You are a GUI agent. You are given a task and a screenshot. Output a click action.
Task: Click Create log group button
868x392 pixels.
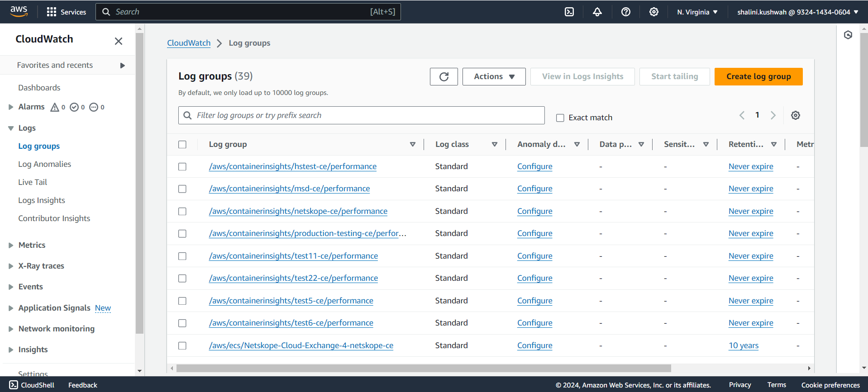tap(758, 76)
